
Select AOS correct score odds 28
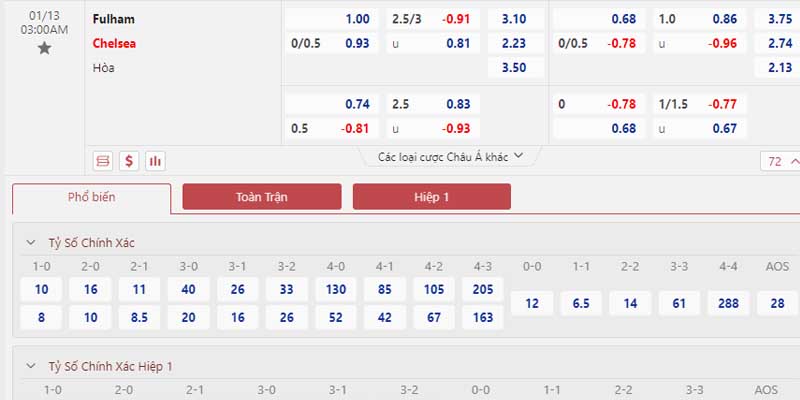[x=777, y=304]
